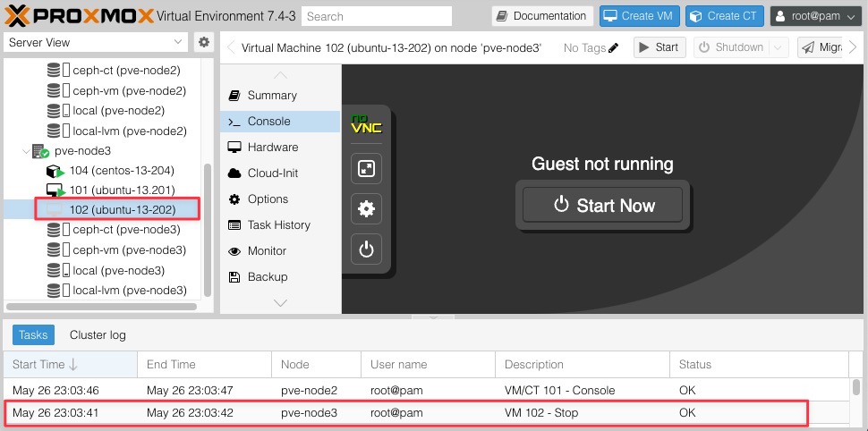Viewport: 868px width, 431px height.
Task: Collapse the task log panel splitter handle
Action: pos(433,317)
